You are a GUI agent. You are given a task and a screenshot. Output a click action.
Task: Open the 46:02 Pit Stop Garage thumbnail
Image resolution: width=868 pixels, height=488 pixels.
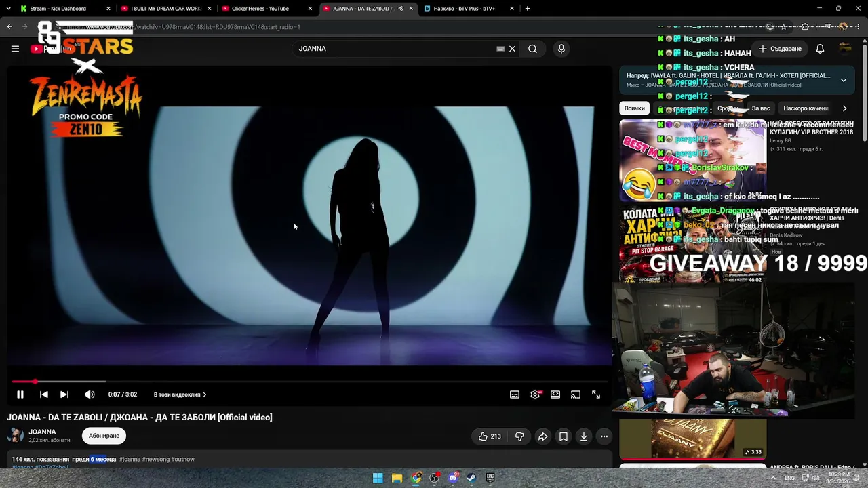[x=693, y=245]
